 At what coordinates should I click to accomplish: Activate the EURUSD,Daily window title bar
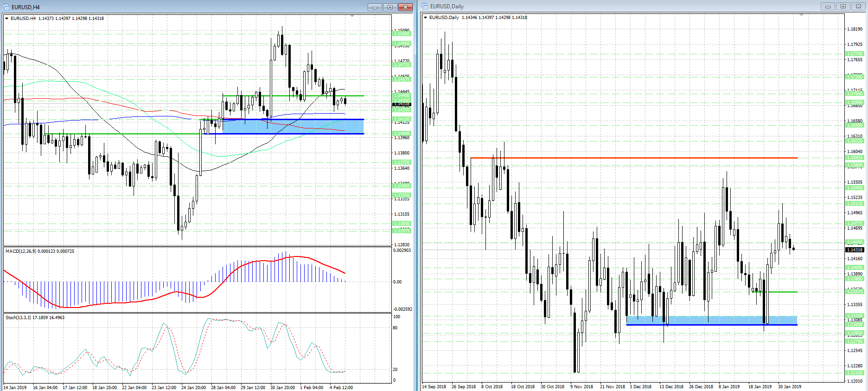(x=603, y=6)
